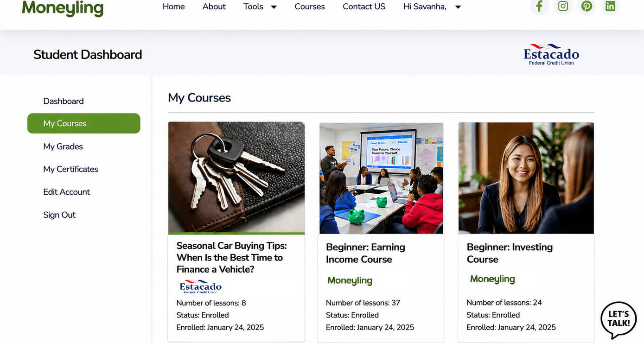
Task: Open the Facebook social icon
Action: 539,6
